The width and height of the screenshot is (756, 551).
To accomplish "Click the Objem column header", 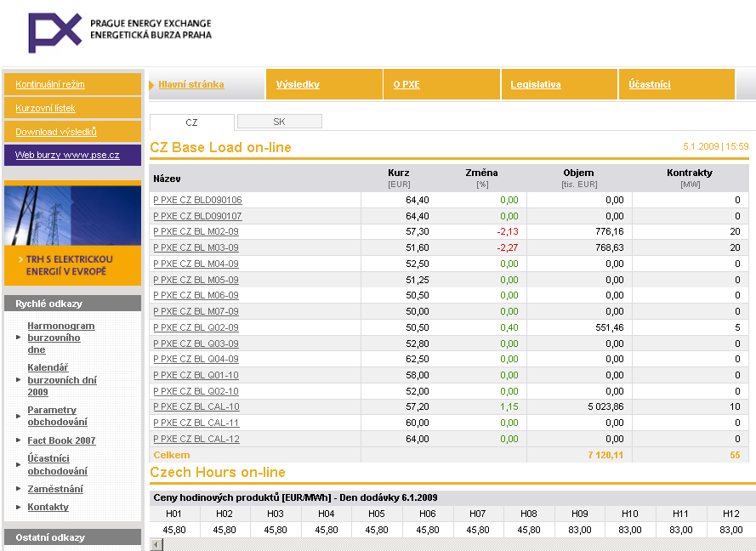I will [579, 178].
